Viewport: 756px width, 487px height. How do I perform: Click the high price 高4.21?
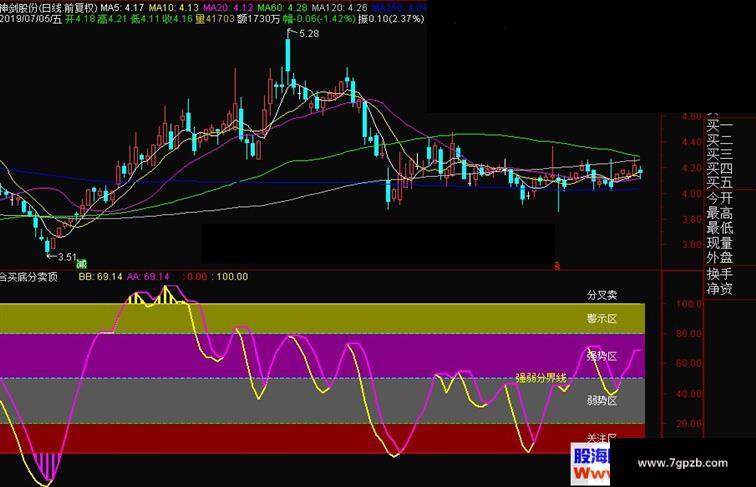click(x=112, y=19)
